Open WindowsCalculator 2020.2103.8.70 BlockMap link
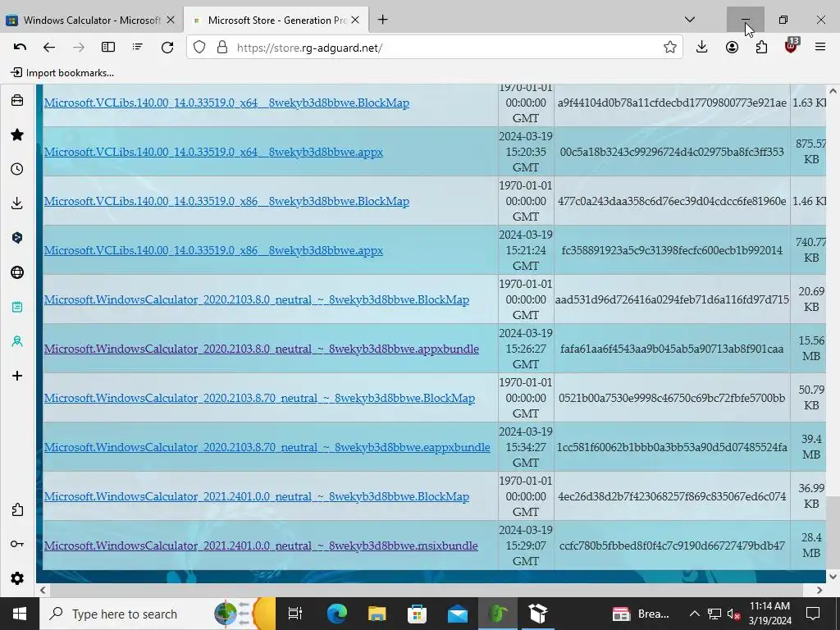 (259, 398)
